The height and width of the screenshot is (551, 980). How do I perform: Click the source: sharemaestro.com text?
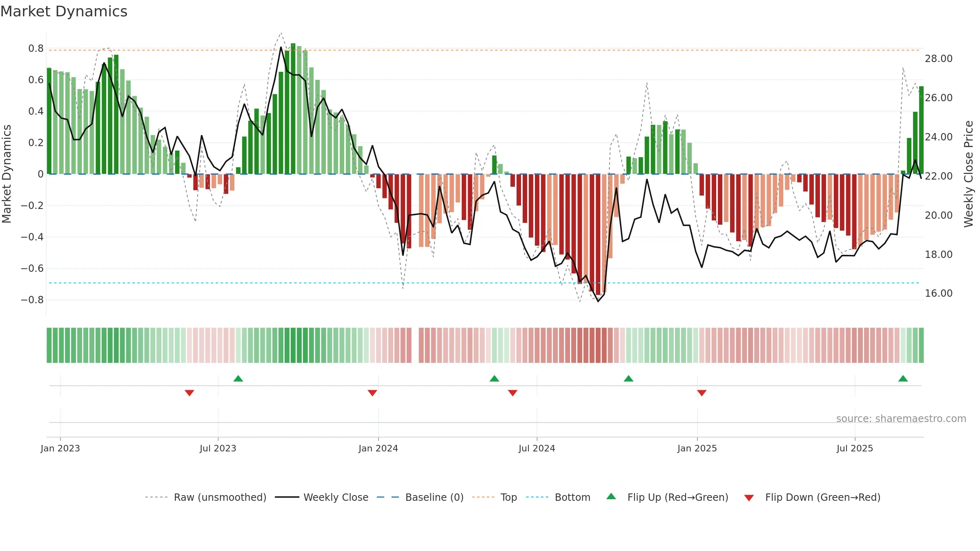point(901,418)
